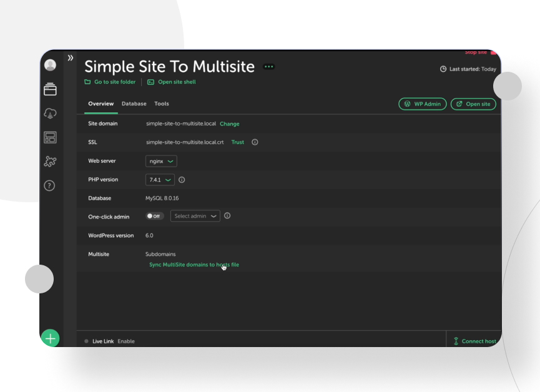Image resolution: width=540 pixels, height=392 pixels.
Task: Open Blueprints sidebar icon
Action: [x=51, y=137]
